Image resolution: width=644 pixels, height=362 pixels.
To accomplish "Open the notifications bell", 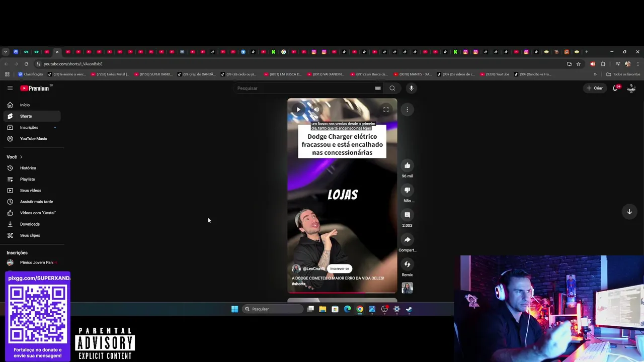I will 615,88.
